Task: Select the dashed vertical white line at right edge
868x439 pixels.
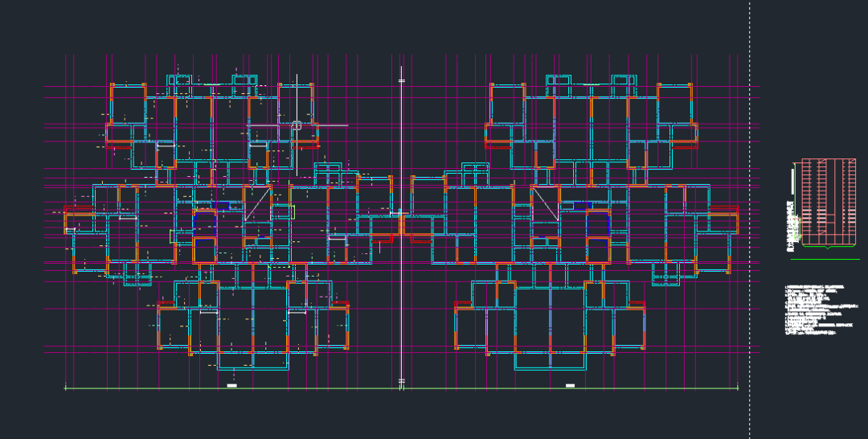Action: [x=750, y=219]
